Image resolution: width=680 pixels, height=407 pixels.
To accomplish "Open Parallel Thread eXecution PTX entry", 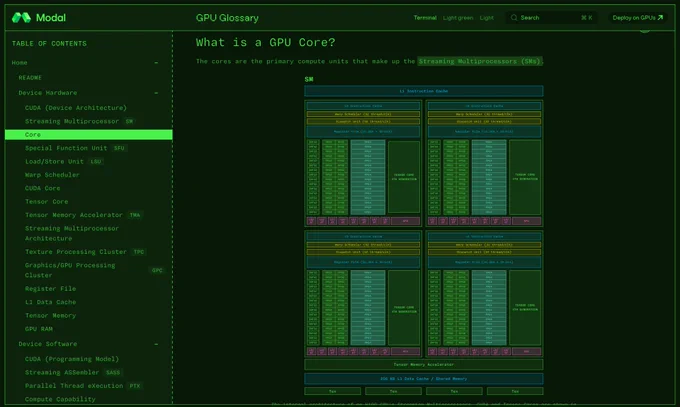I will click(x=83, y=386).
